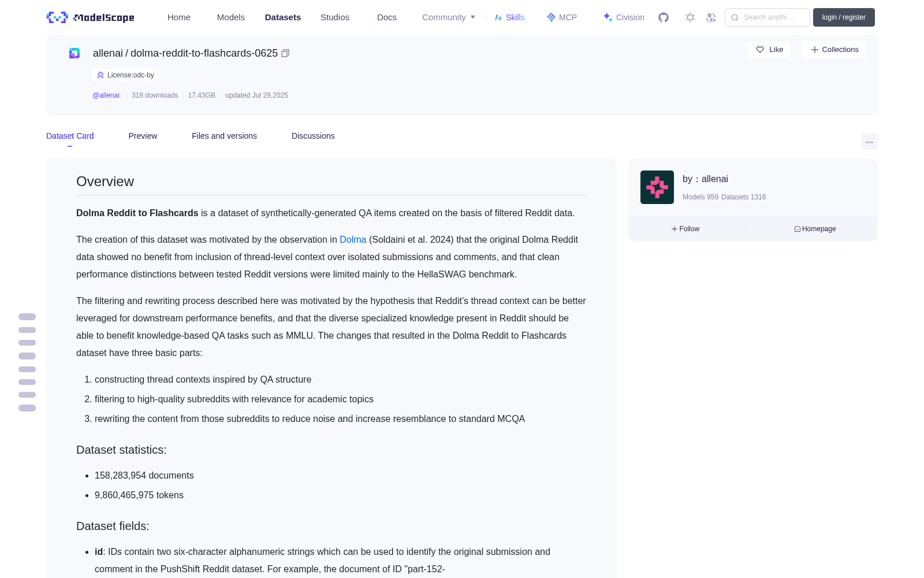Click the ModelScope logo
924x578 pixels.
(x=91, y=17)
